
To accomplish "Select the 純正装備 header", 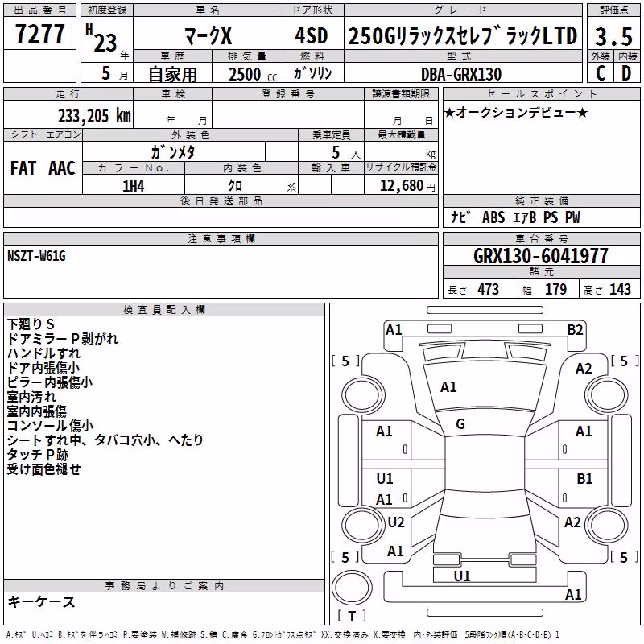I will (x=541, y=200).
